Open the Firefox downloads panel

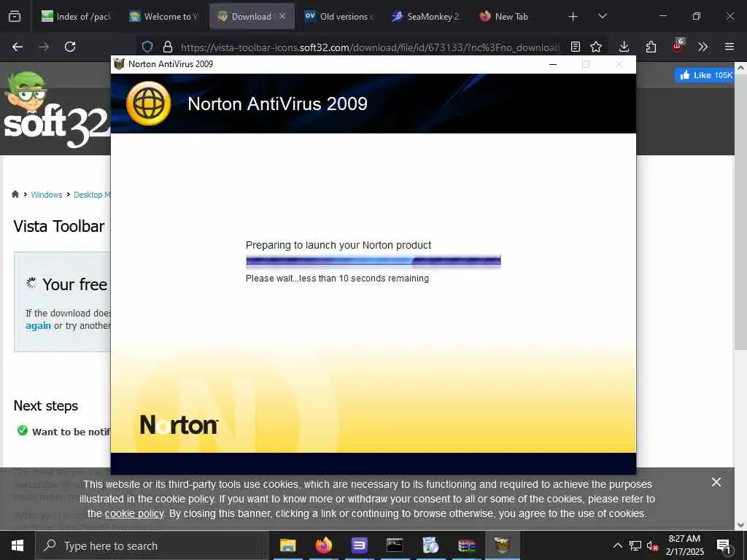click(x=624, y=47)
